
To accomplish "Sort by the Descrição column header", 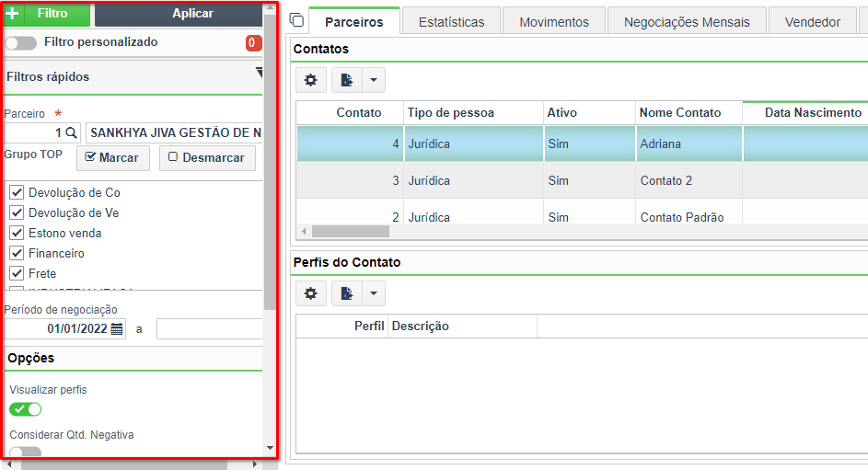I will [463, 327].
